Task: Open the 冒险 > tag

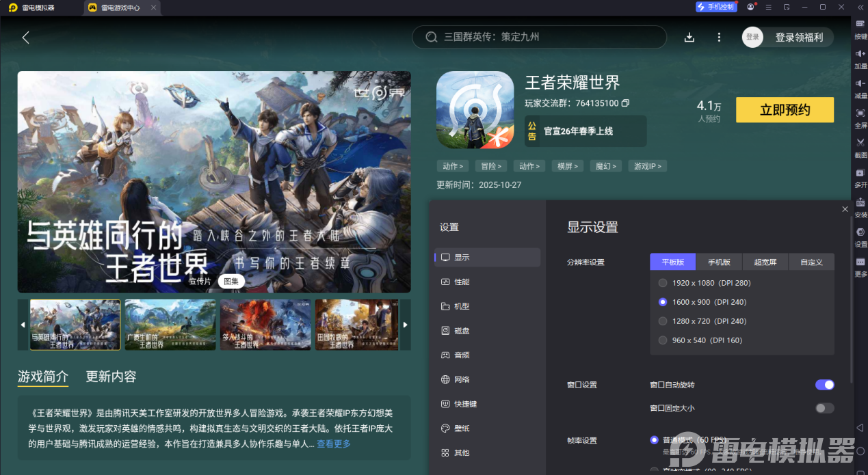Action: click(491, 166)
